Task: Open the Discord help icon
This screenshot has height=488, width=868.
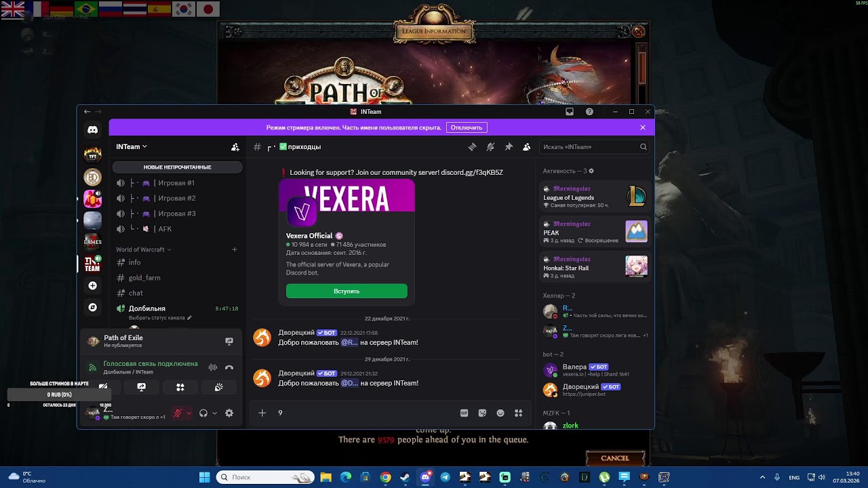Action: (x=589, y=112)
